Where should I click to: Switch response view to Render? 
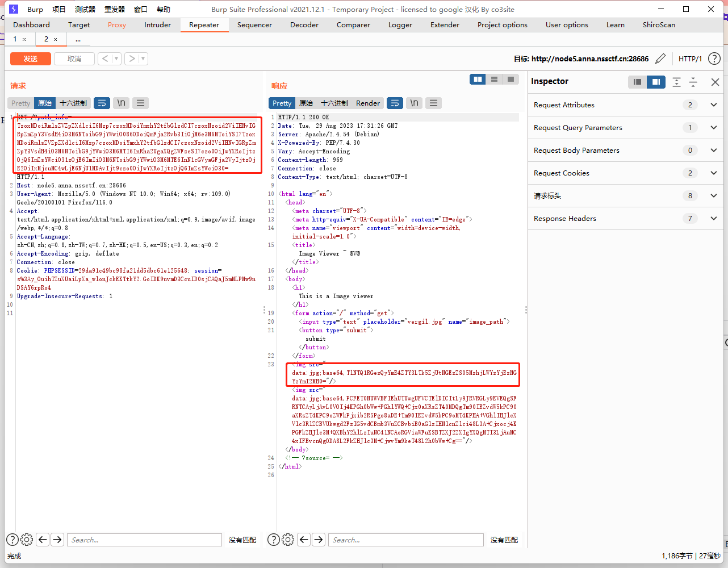coord(368,103)
